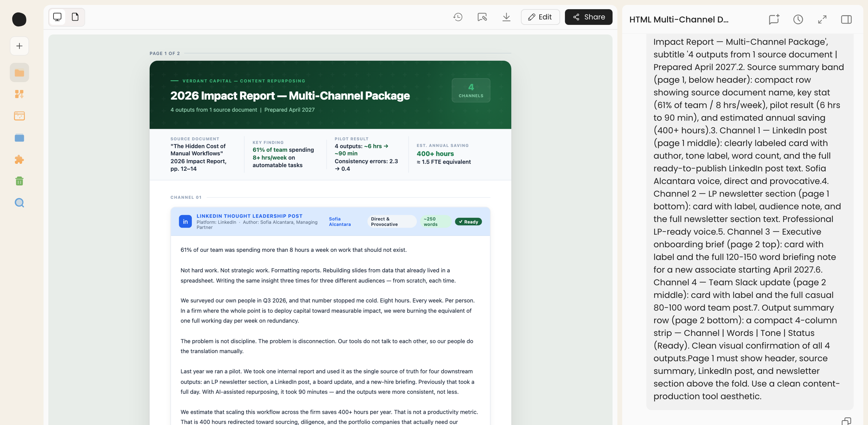Click the '400+ hours' annual saving value
Image resolution: width=868 pixels, height=425 pixels.
pyautogui.click(x=435, y=154)
